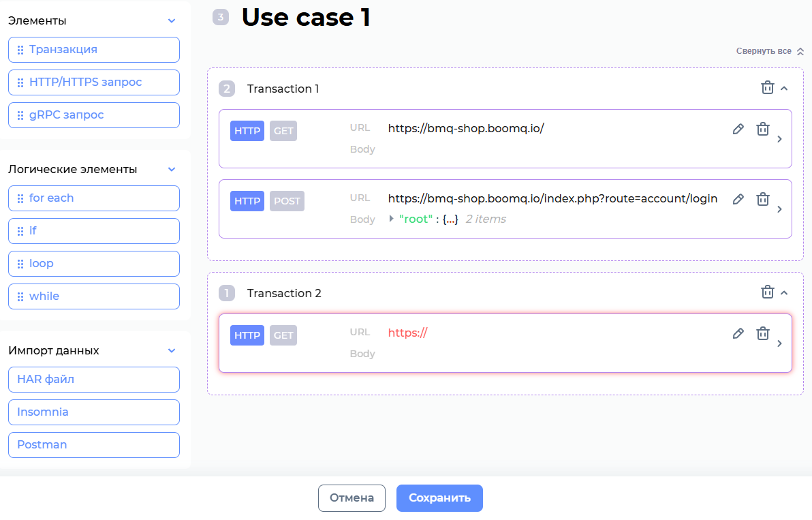Edit the empty https:// GET request
812x520 pixels.
pyautogui.click(x=738, y=334)
